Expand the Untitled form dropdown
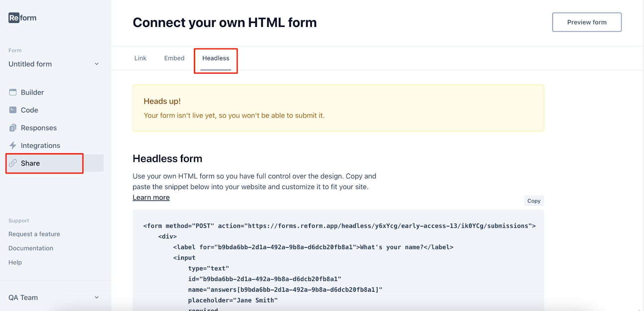The image size is (644, 311). click(96, 64)
